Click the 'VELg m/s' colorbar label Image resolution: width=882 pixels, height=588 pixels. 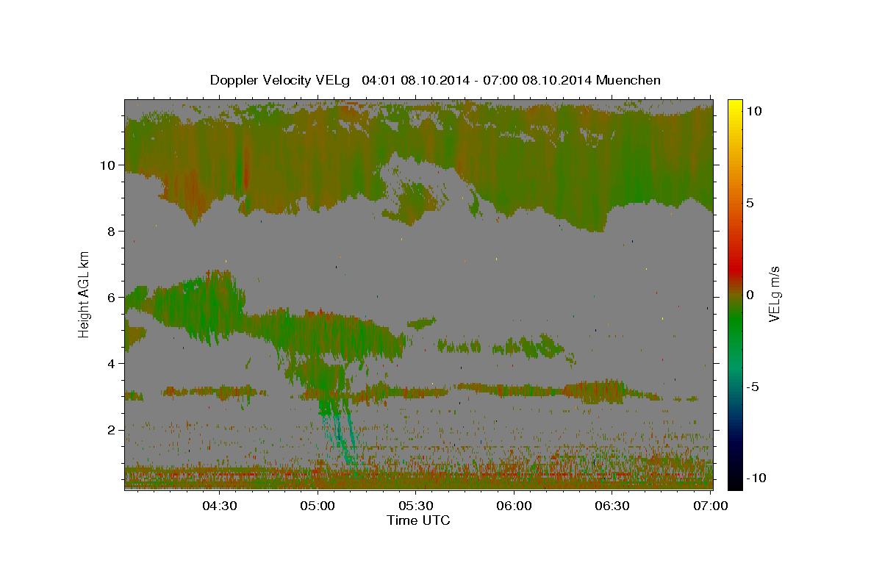coord(774,294)
